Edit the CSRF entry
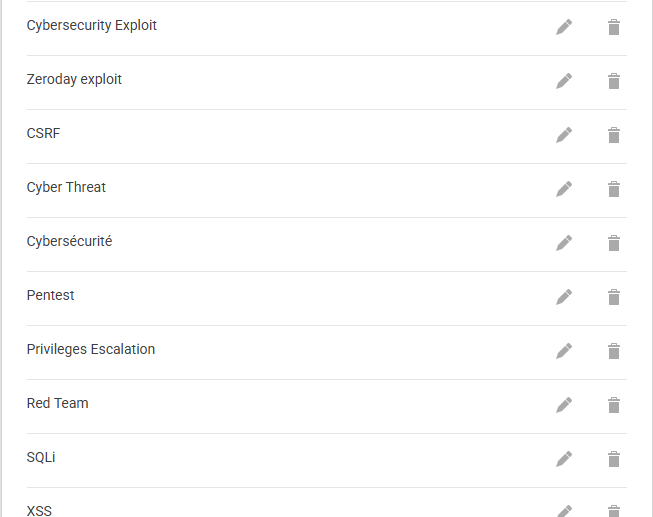Viewport: 653px width, 517px height. pos(564,135)
